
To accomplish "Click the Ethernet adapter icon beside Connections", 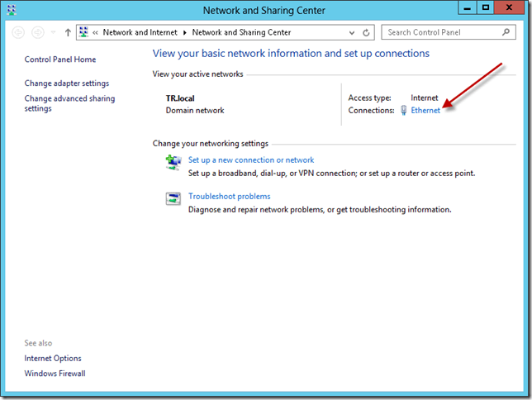I will (404, 111).
